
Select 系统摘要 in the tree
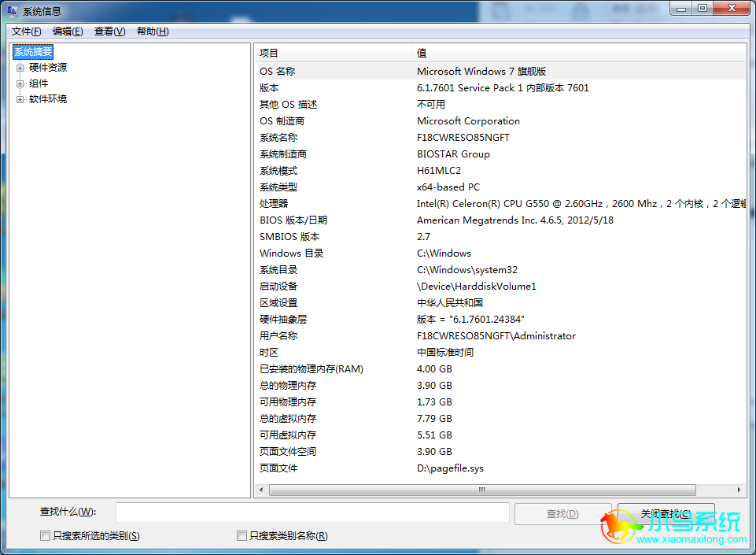coord(33,52)
